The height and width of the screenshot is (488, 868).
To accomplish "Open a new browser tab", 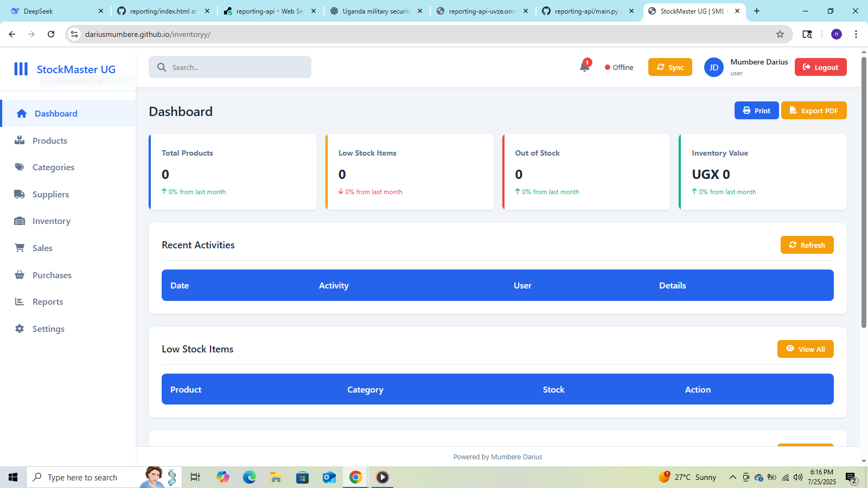I will [x=757, y=11].
